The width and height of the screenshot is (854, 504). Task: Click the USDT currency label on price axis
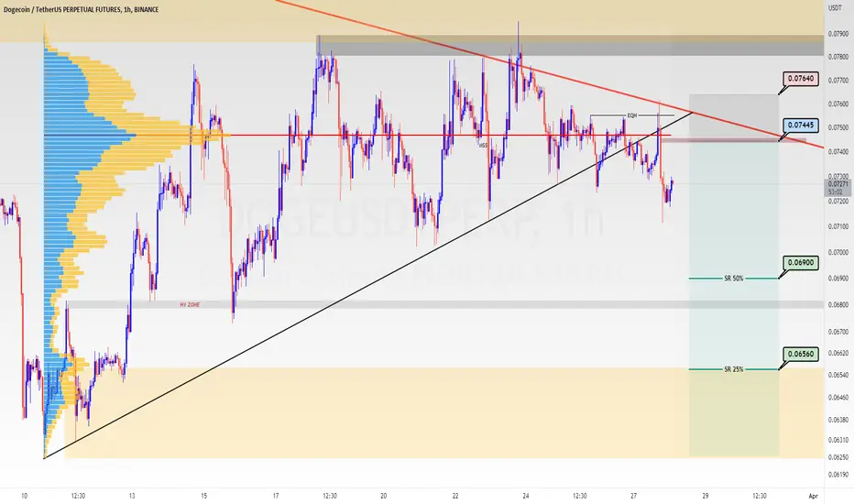835,7
